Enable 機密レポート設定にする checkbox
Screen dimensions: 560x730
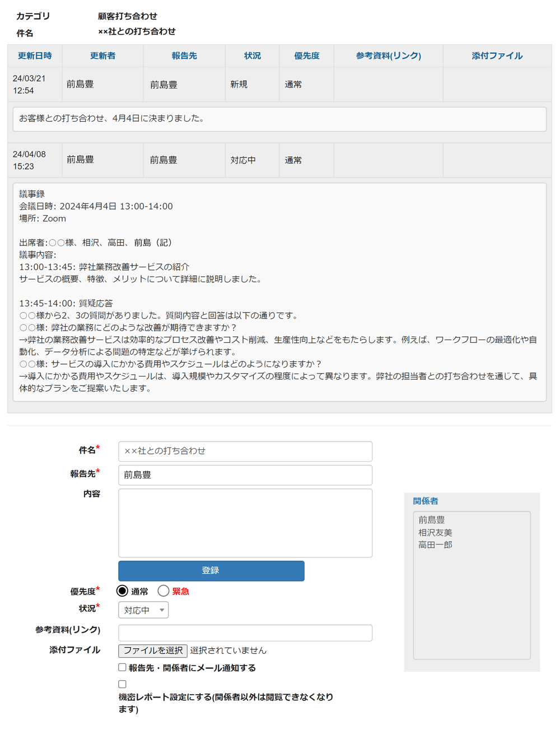tap(122, 684)
